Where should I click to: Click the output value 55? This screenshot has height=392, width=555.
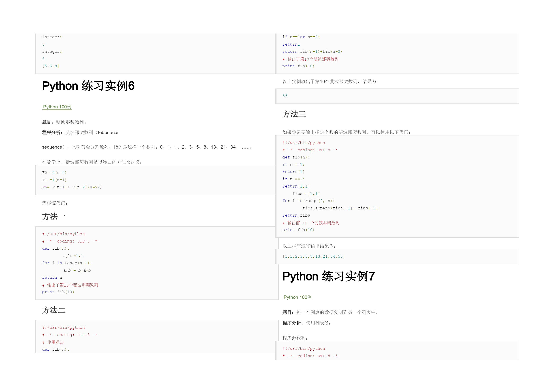[x=285, y=96]
